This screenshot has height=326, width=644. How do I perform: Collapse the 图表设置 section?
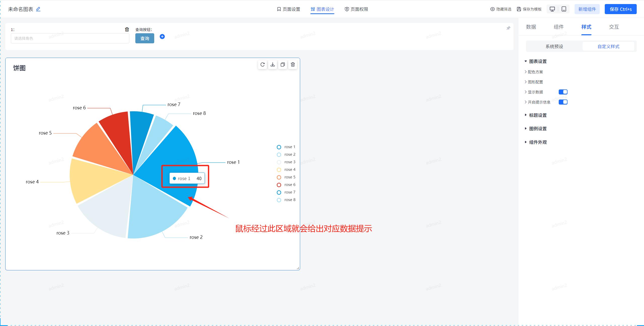[x=535, y=61]
